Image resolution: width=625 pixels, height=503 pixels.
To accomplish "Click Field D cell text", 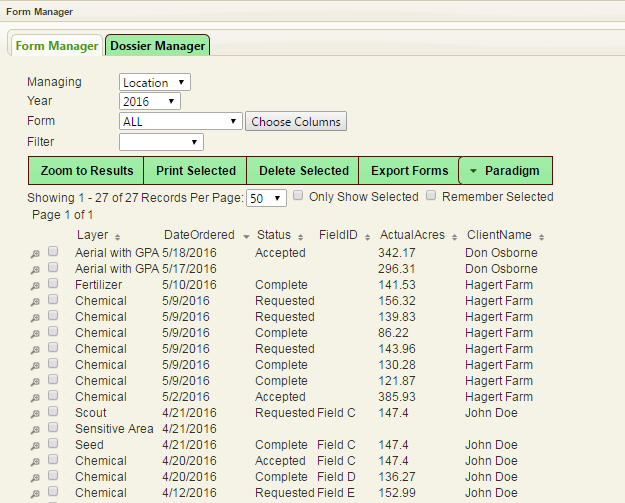I will point(336,477).
